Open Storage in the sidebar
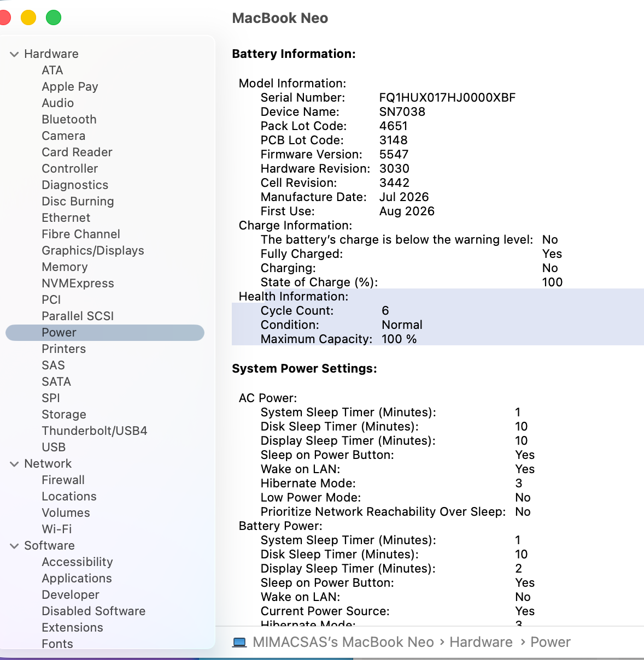The height and width of the screenshot is (660, 644). tap(64, 415)
